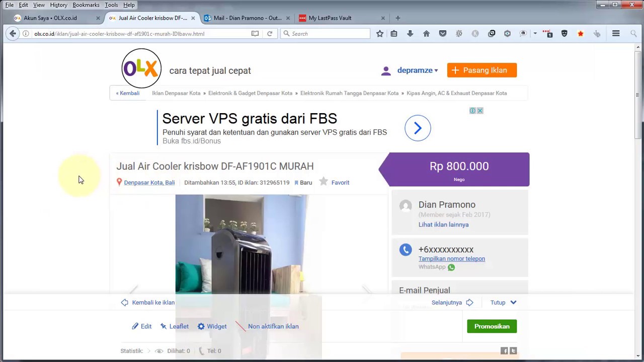Click Lihat iklan lainnya link
Image resolution: width=644 pixels, height=362 pixels.
(x=443, y=225)
